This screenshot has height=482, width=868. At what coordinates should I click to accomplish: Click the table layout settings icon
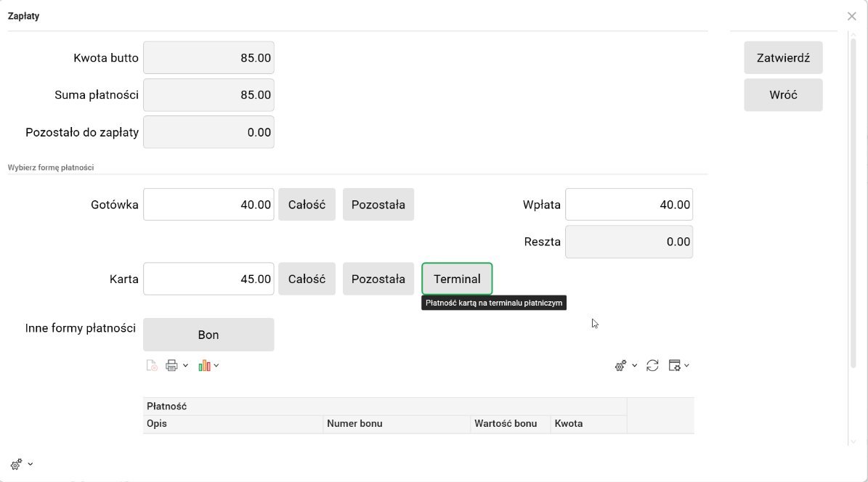tap(675, 366)
